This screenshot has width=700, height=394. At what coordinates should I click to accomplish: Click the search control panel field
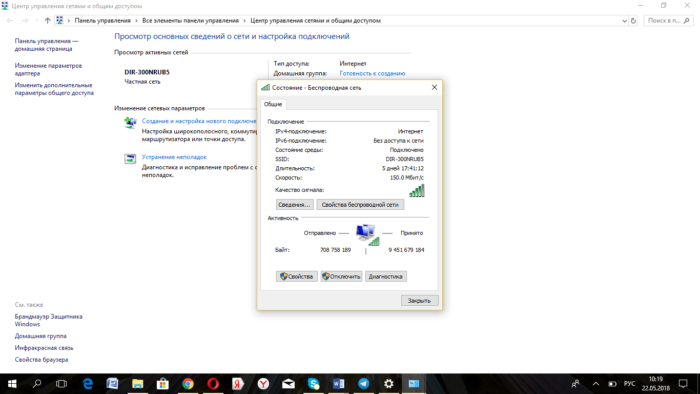coord(668,21)
